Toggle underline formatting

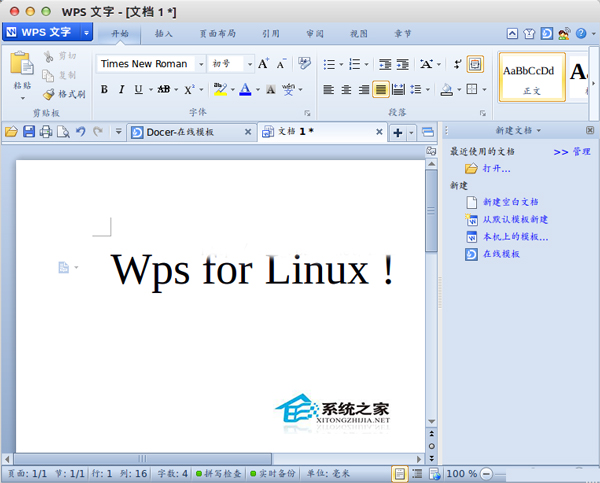pos(139,90)
